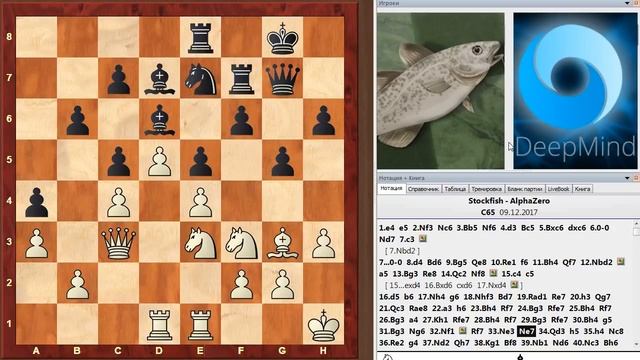
Task: Select the 7.Nbd2 variation move
Action: click(402, 251)
